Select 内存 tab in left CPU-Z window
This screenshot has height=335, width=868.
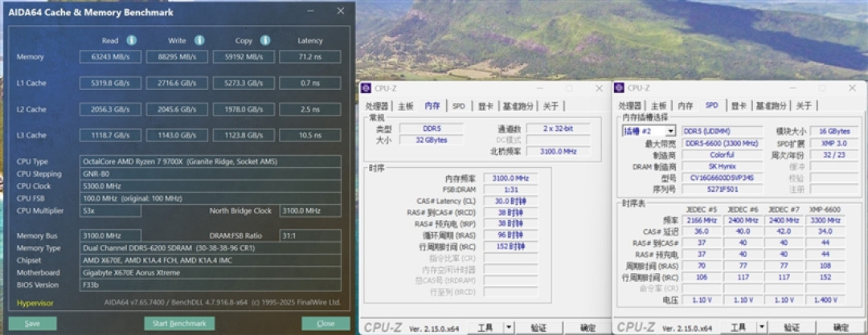pyautogui.click(x=432, y=105)
